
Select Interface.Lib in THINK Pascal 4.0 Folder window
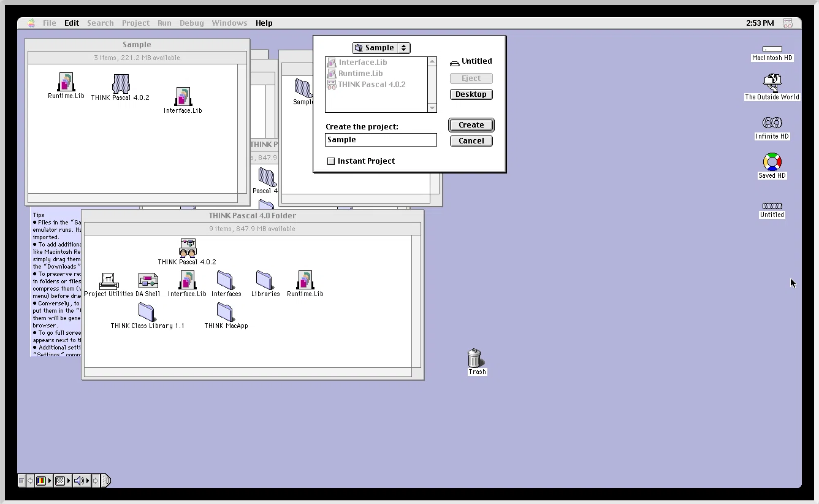coord(187,280)
